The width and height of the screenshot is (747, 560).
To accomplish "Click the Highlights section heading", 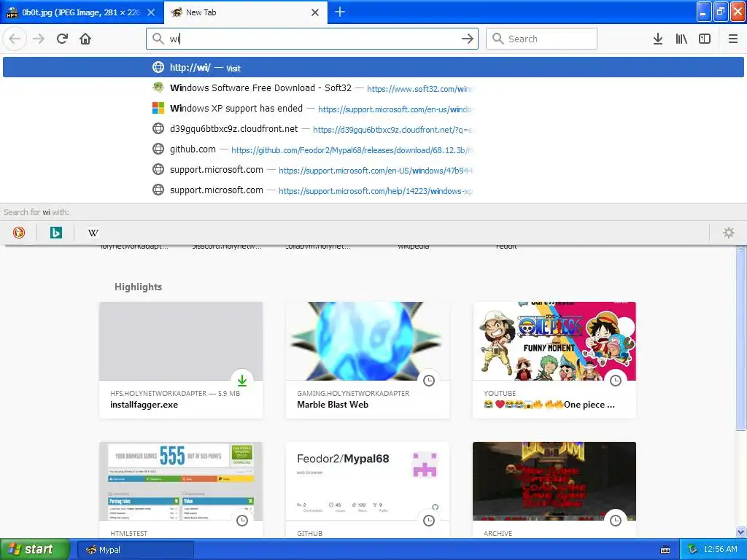I will pyautogui.click(x=138, y=287).
